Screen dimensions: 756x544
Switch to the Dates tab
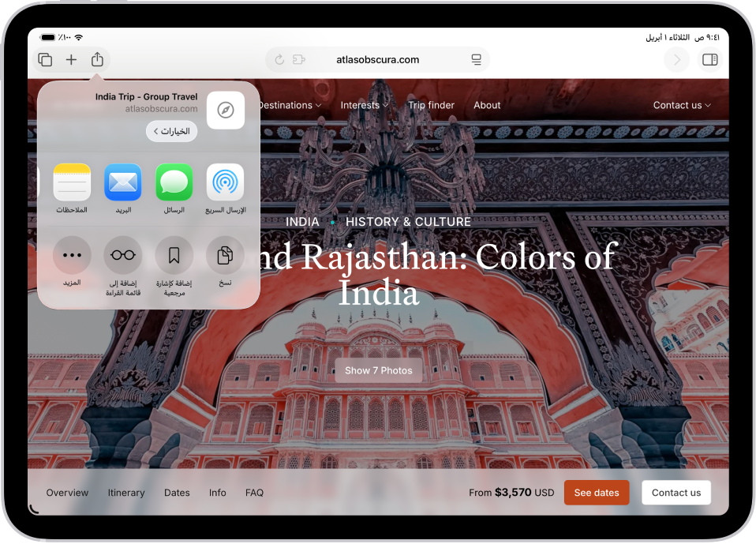[x=177, y=493]
